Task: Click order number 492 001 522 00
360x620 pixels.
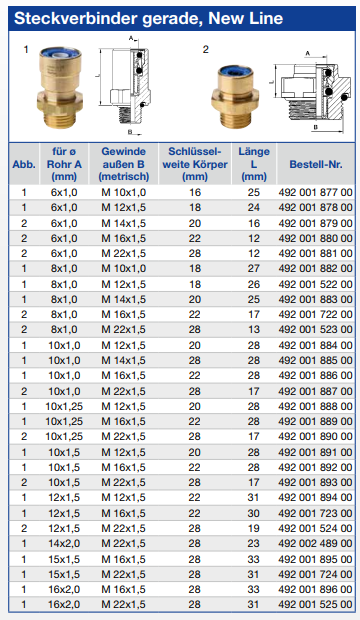Action: coord(315,284)
